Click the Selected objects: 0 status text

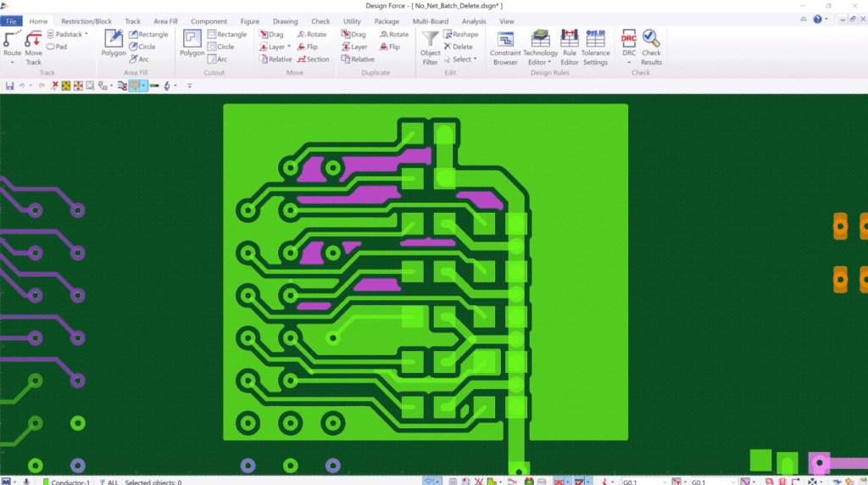[153, 482]
